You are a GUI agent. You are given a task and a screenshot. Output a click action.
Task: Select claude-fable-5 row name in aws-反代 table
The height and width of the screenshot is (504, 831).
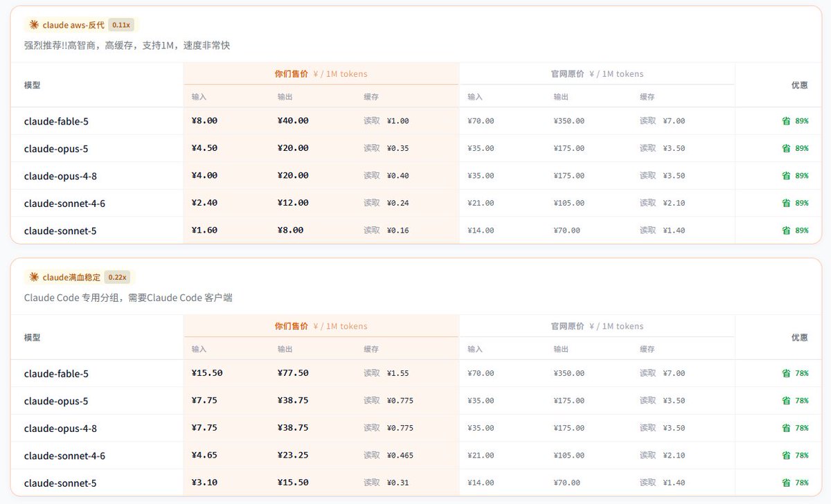[x=56, y=121]
